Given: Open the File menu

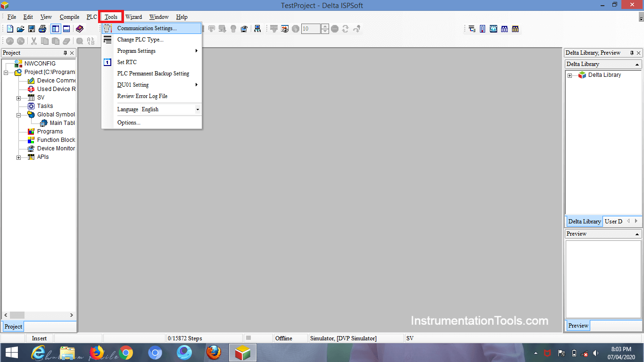Looking at the screenshot, I should click(12, 17).
